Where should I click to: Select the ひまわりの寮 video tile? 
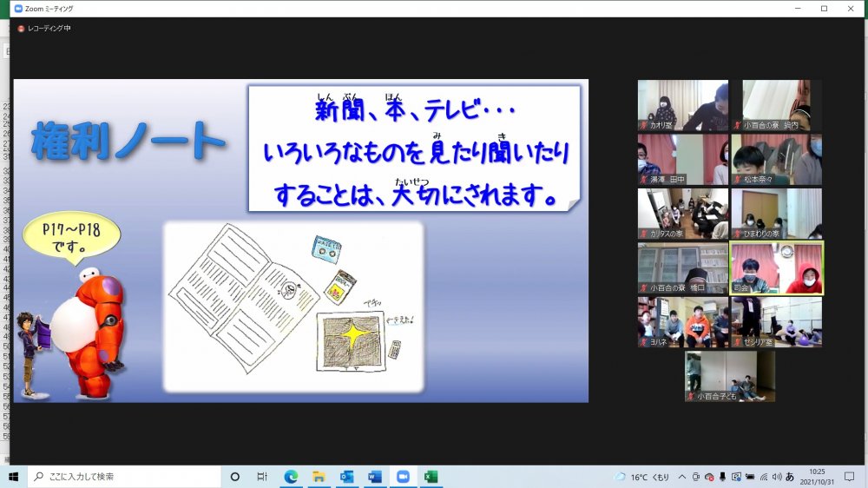tap(776, 214)
